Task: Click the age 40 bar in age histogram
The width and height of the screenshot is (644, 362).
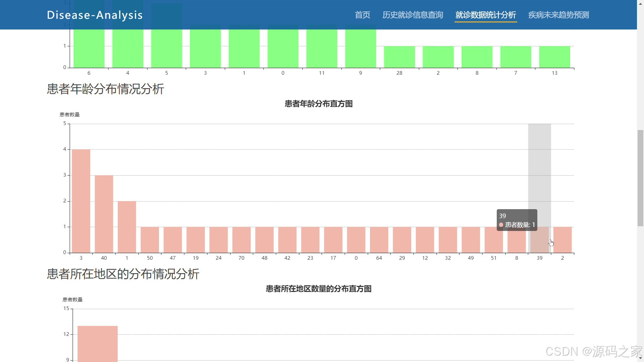Action: [104, 214]
